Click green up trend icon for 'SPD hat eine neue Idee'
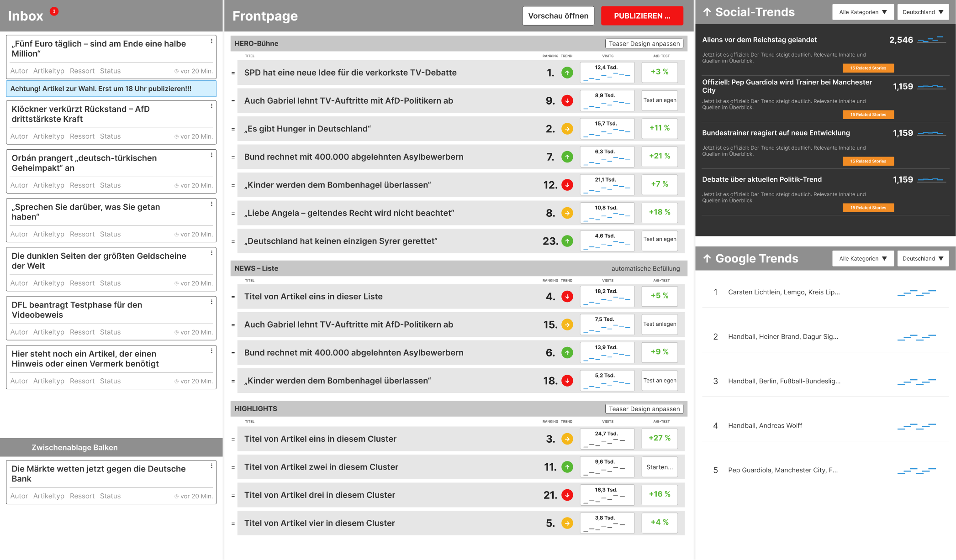Viewport: 956px width, 560px height. coord(567,73)
